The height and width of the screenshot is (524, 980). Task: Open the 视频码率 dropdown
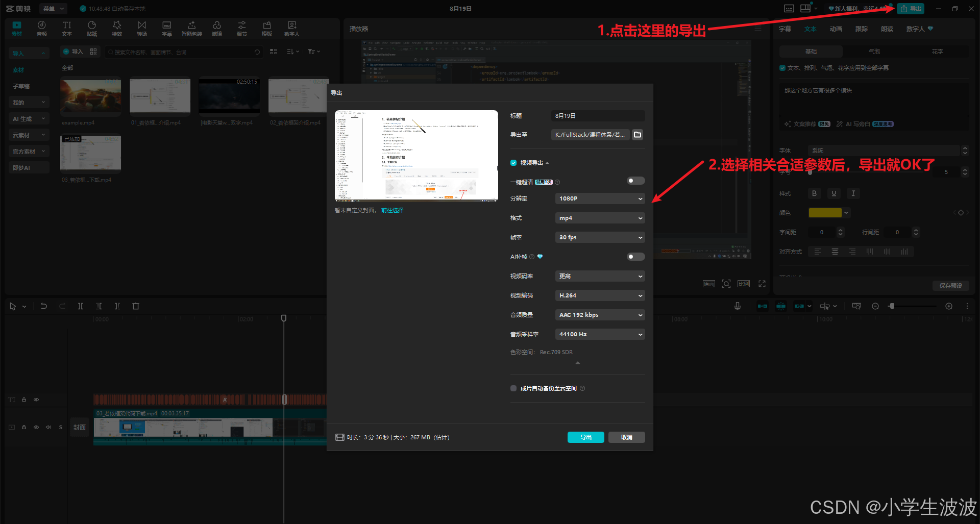(x=600, y=276)
